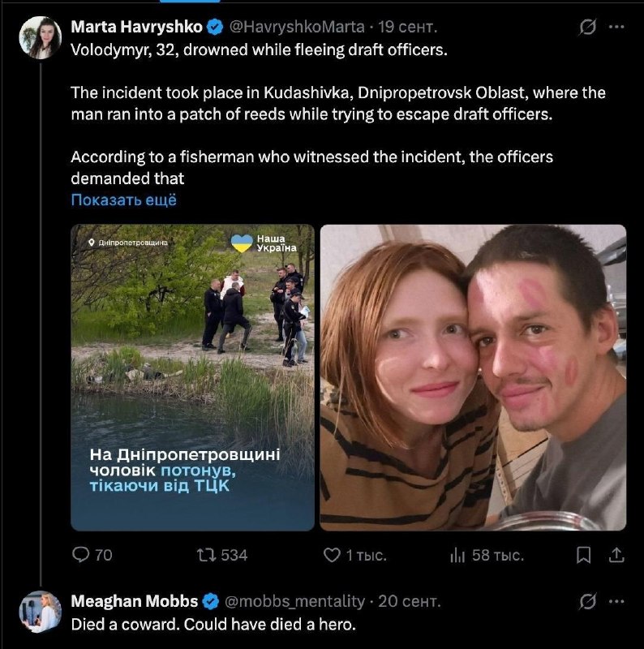This screenshot has width=644, height=649.
Task: Click the @mobbs_mentality handle
Action: (x=294, y=601)
